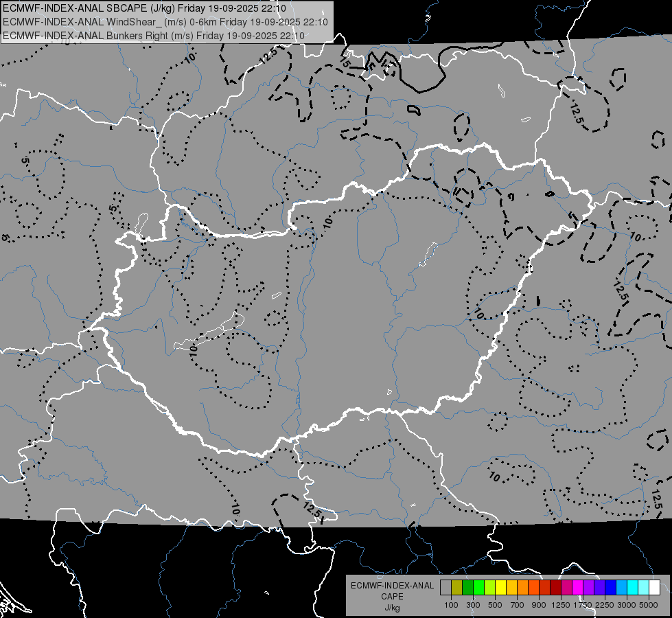Click the legend title ECMWF-INDEX-ANAL
This screenshot has width=672, height=618.
click(392, 586)
